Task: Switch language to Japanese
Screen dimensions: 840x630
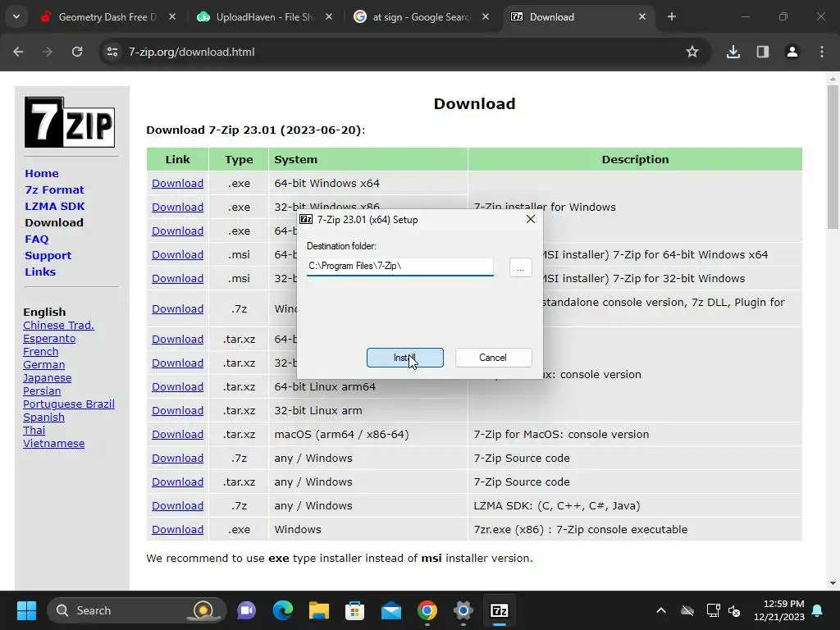Action: [47, 377]
